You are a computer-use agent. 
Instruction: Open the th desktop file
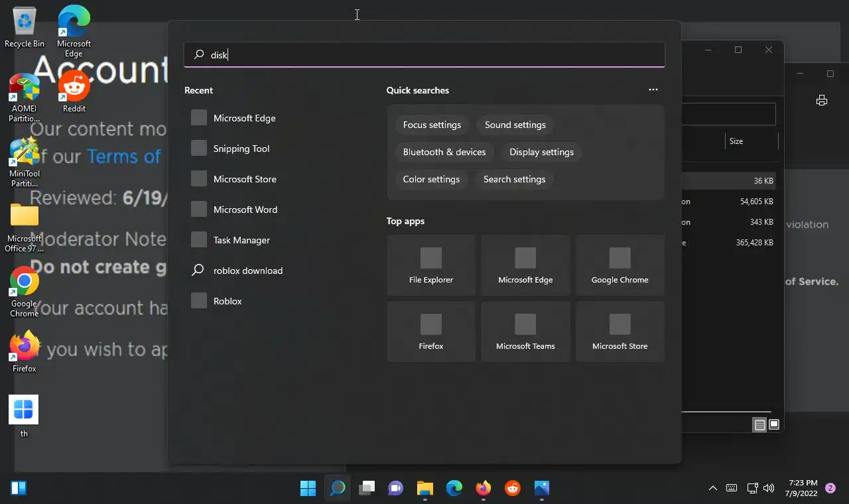click(x=24, y=416)
